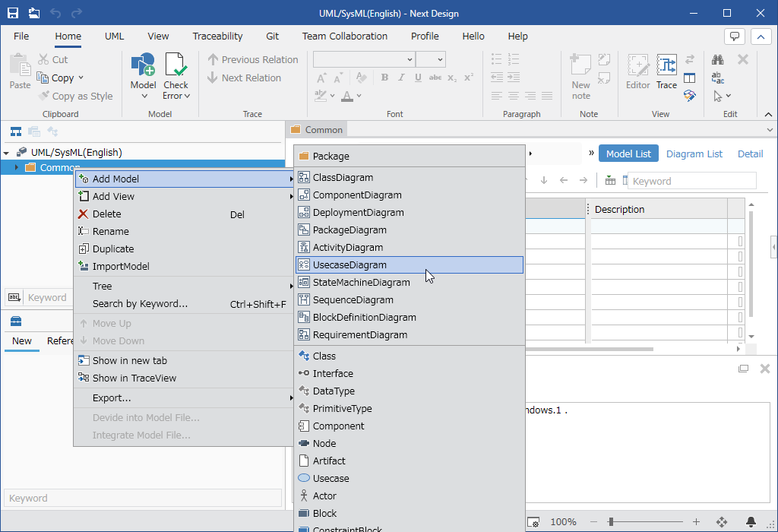Choose ComponentDiagram from the submenu
This screenshot has width=778, height=532.
pyautogui.click(x=410, y=195)
